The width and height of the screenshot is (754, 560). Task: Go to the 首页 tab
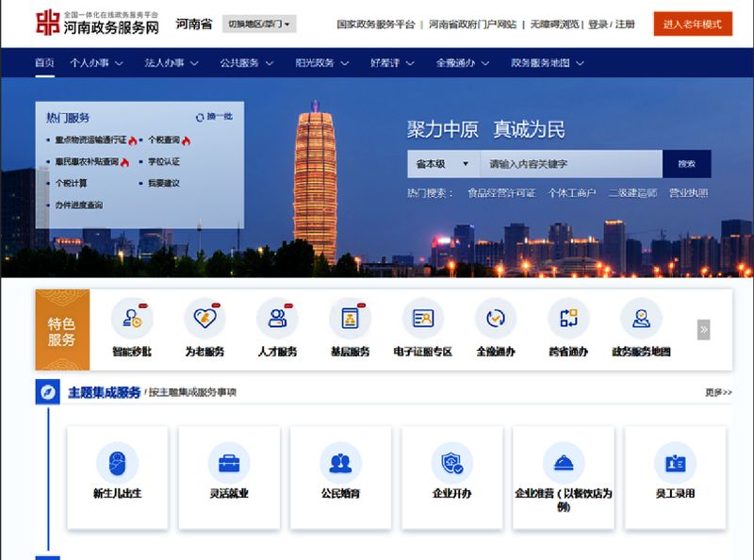(x=44, y=63)
